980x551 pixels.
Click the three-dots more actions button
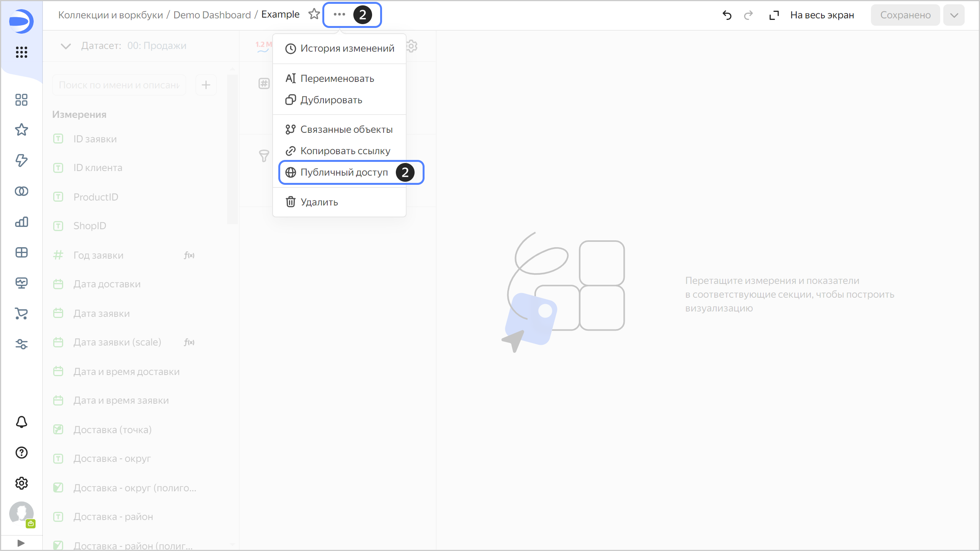339,15
